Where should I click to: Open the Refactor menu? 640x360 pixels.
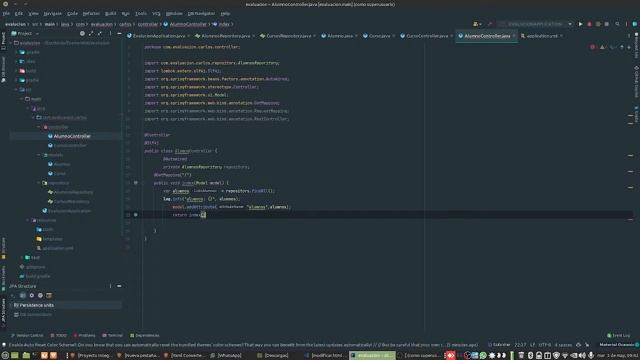(x=91, y=13)
